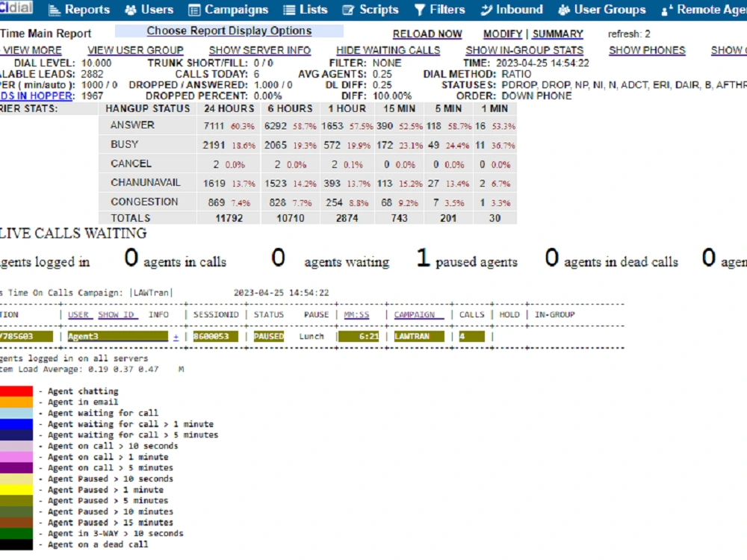This screenshot has height=560, width=747.
Task: Open the Scripts section
Action: click(379, 10)
